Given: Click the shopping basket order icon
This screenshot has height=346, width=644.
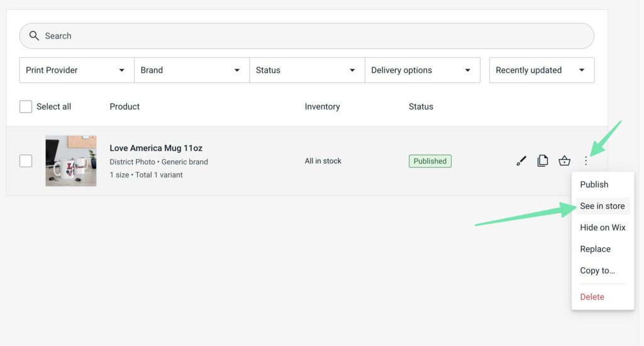Looking at the screenshot, I should point(564,161).
